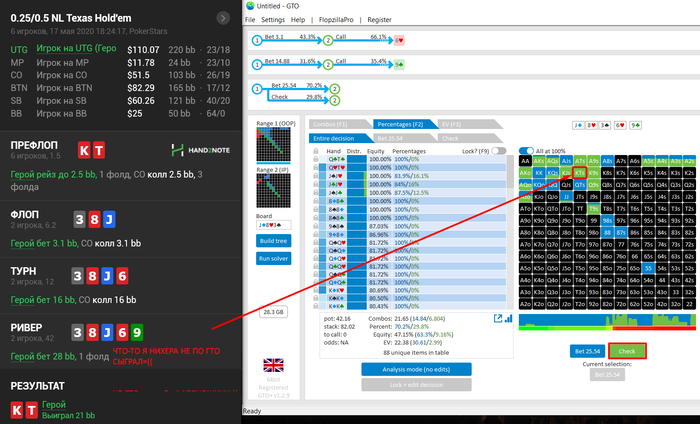The width and height of the screenshot is (700, 424).
Task: Click the 6 of hearts board card
Action: coord(620,125)
